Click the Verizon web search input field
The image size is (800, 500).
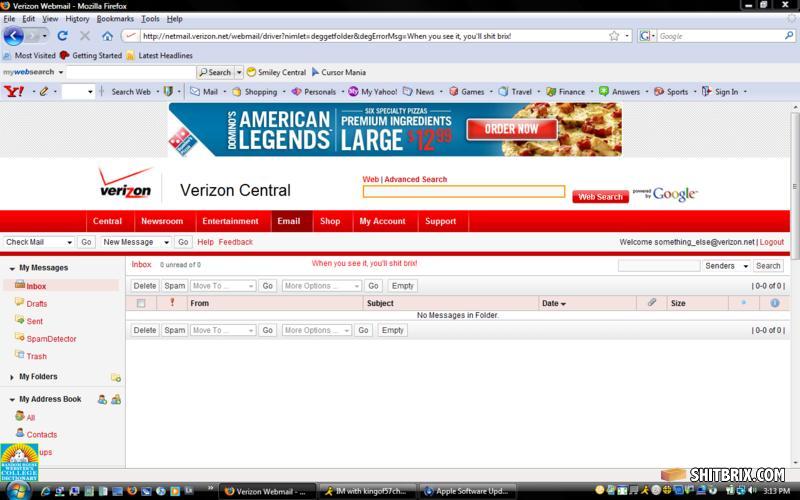tap(464, 191)
